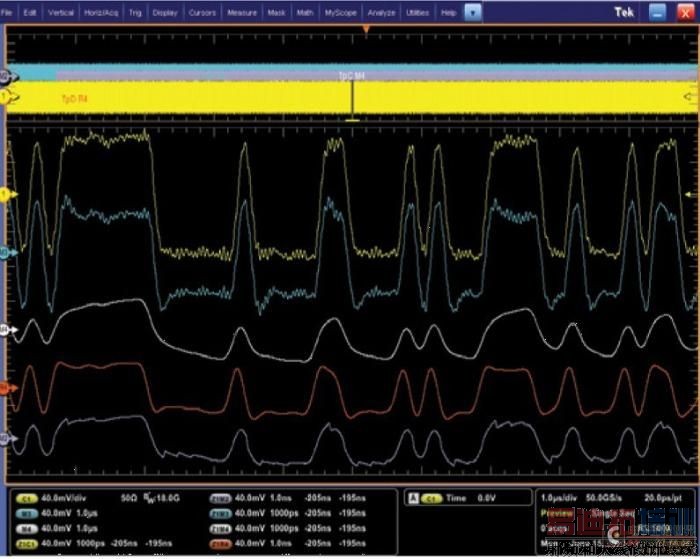Open the Help menu

(x=448, y=13)
